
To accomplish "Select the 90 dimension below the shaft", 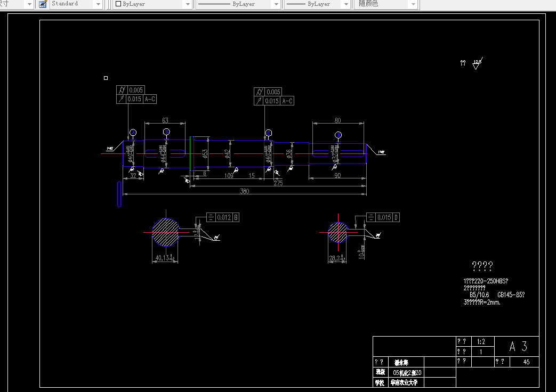I will pos(337,175).
